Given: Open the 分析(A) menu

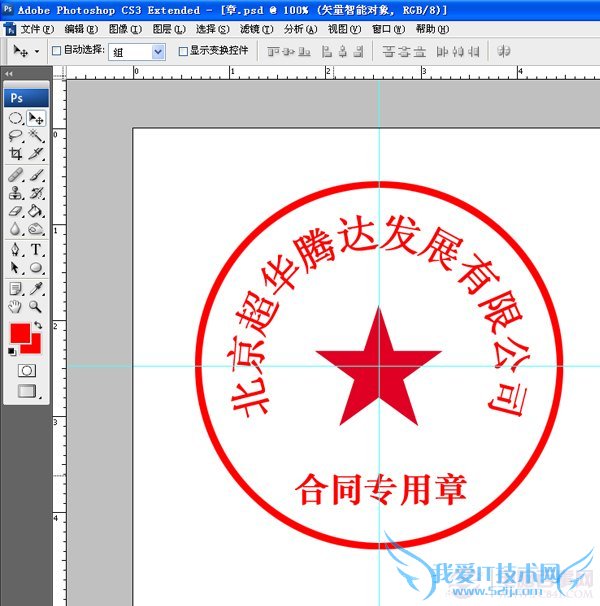Looking at the screenshot, I should point(300,29).
